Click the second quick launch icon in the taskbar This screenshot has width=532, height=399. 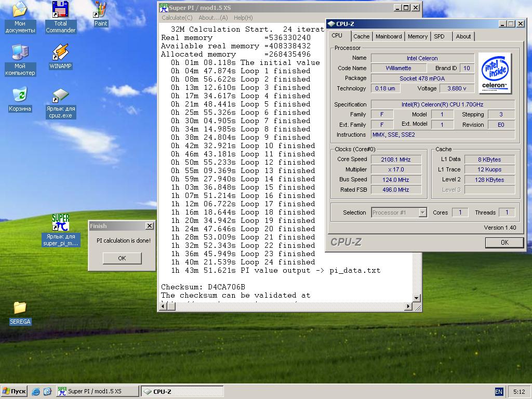click(x=47, y=392)
